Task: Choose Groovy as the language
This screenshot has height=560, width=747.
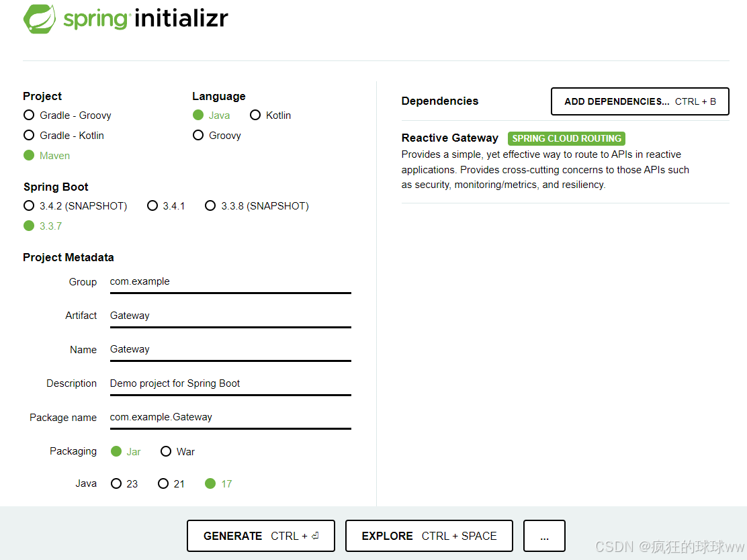Action: click(198, 135)
